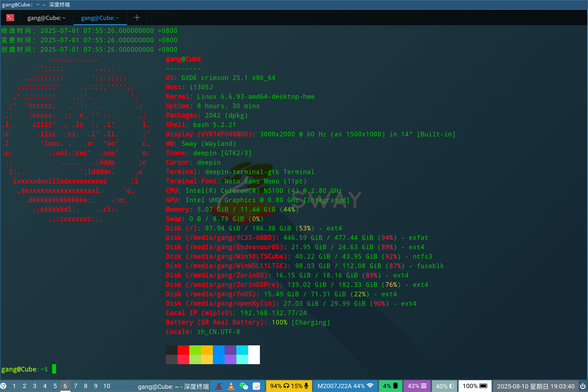Switch to workspace 9
588x392 pixels.
(x=96, y=386)
